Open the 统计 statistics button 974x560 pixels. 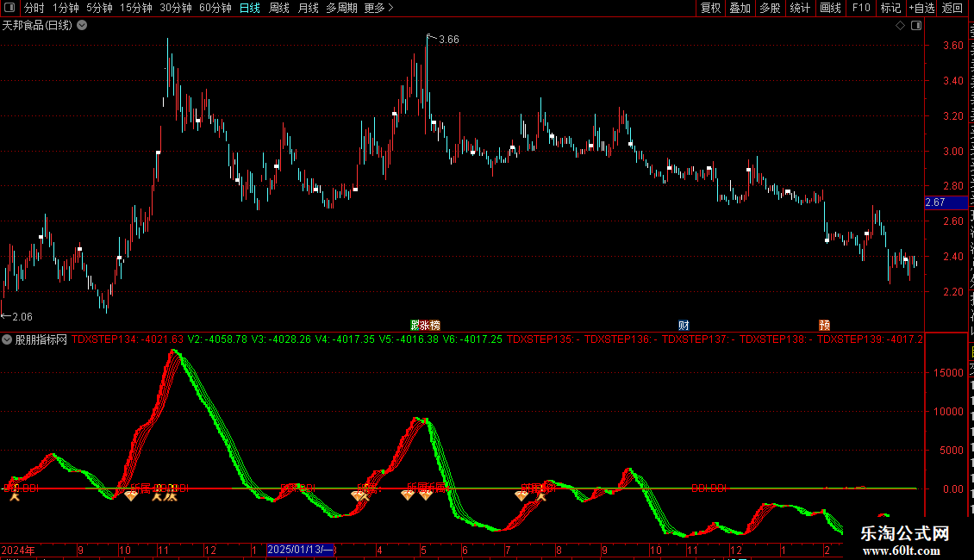click(x=800, y=8)
